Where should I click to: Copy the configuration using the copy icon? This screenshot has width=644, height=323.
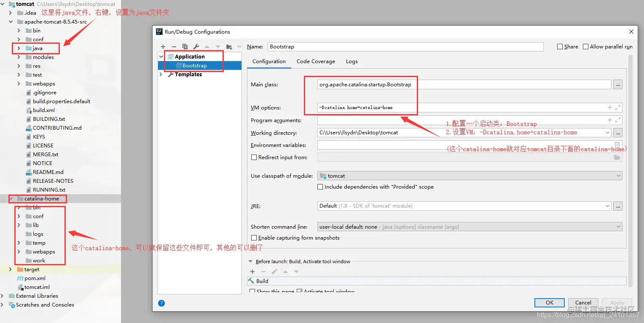click(x=185, y=47)
